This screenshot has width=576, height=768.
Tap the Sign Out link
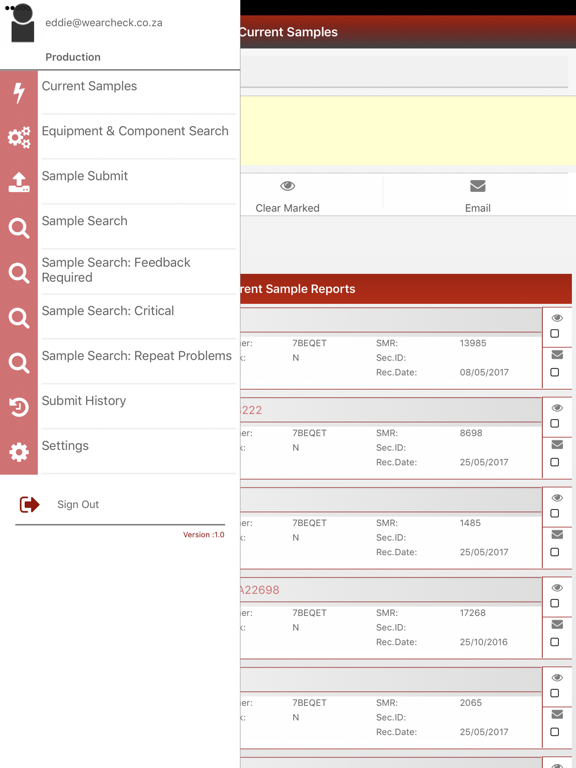point(78,504)
